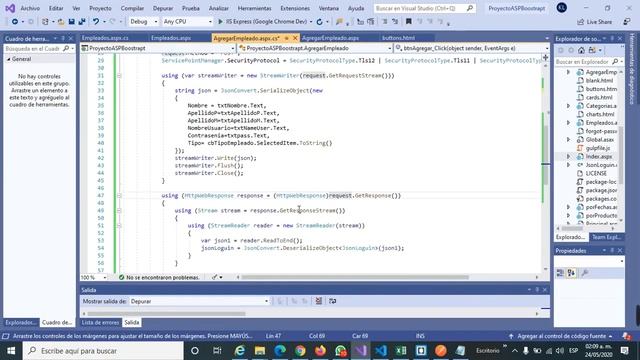Click the editor horizontal scrollbar
Image resolution: width=640 pixels, height=360 pixels.
[355, 277]
